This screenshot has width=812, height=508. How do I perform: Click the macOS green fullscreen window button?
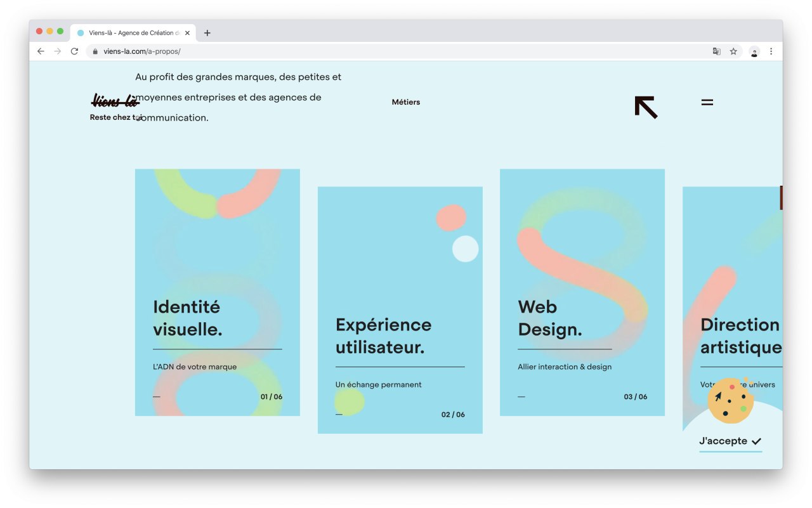pos(60,31)
